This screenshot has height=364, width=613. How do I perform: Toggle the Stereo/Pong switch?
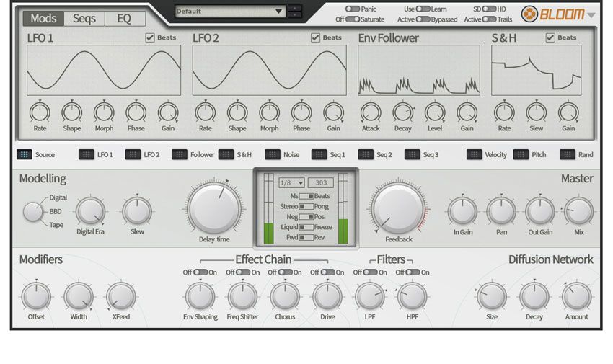pos(306,206)
